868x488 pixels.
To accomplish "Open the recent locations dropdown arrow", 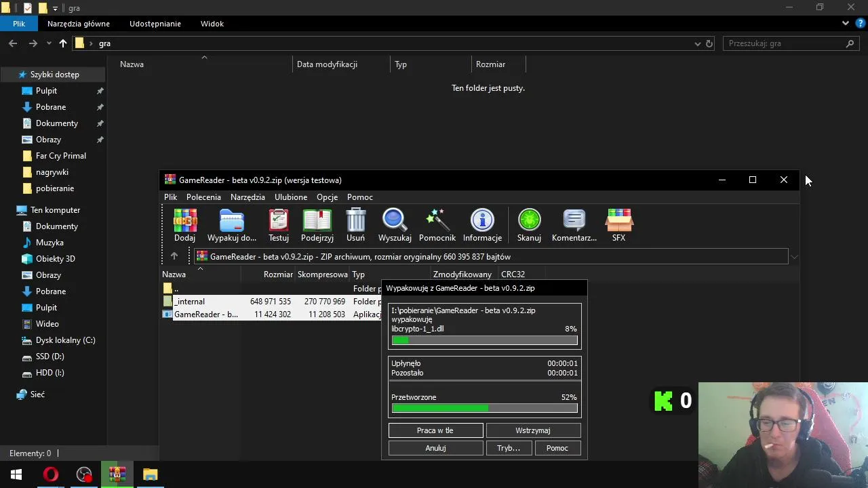I will [49, 43].
